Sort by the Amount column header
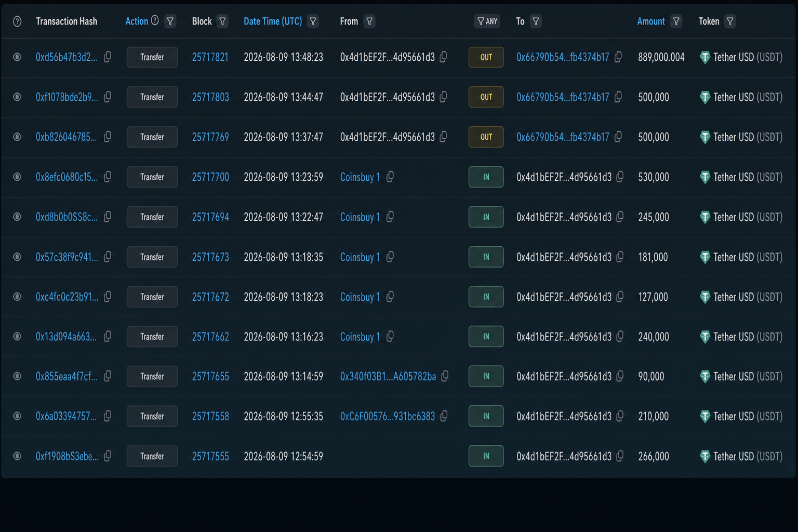This screenshot has height=532, width=798. coord(651,21)
